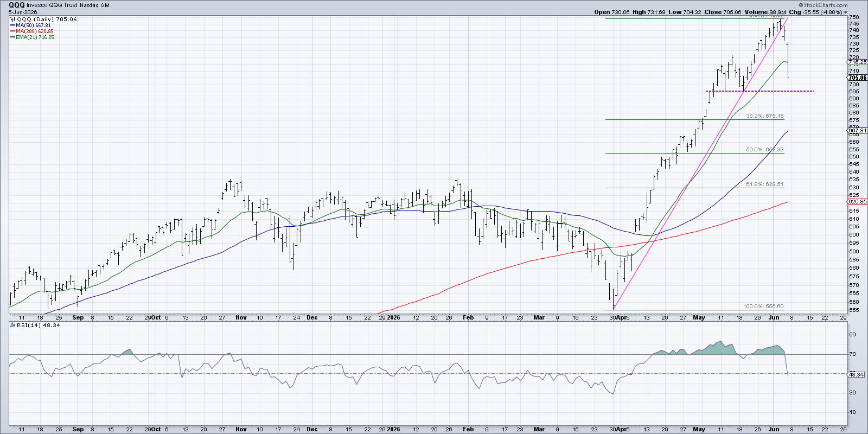Click the 48.34 RSI value tag on axis

tap(857, 375)
